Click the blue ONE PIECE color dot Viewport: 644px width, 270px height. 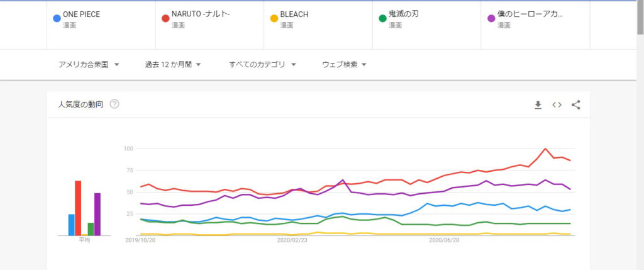pos(57,18)
